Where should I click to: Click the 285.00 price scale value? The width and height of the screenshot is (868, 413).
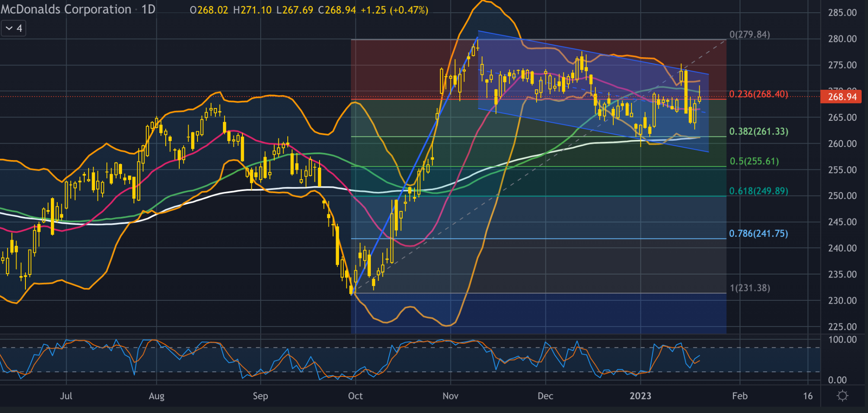click(x=842, y=13)
